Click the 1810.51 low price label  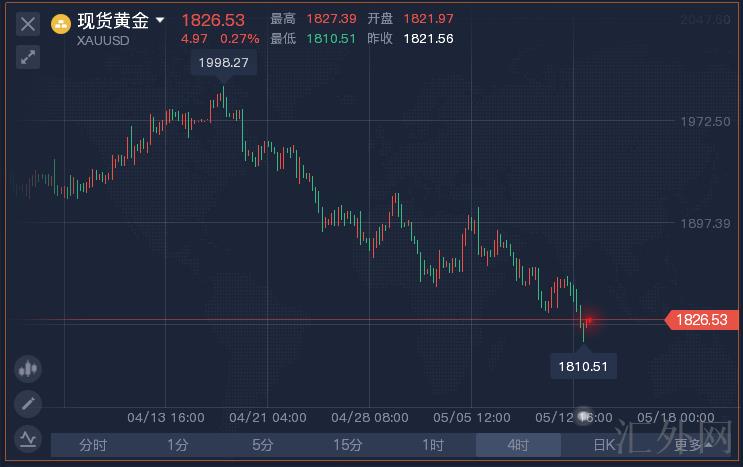point(583,366)
